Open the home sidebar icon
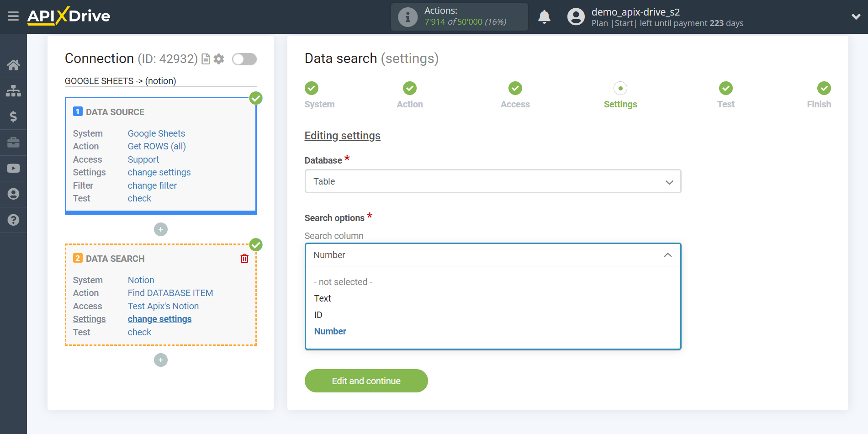Viewport: 868px width, 434px height. pos(13,65)
